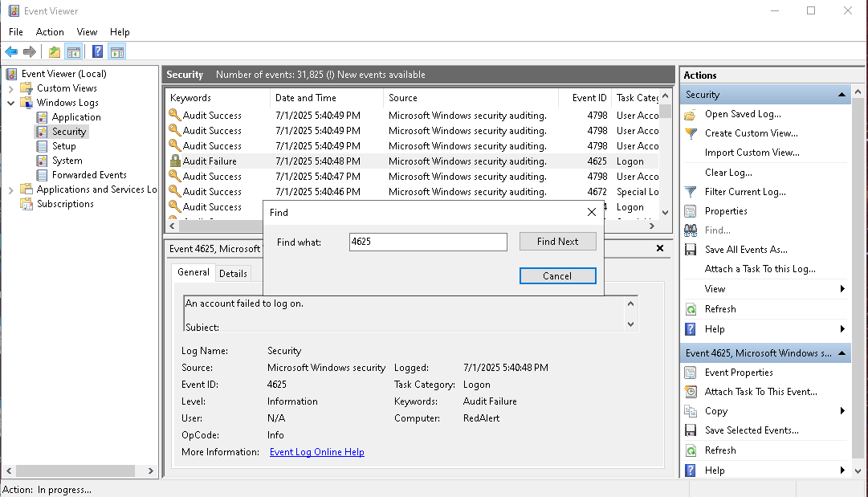Switch to the Details tab
The height and width of the screenshot is (497, 868).
pos(233,274)
